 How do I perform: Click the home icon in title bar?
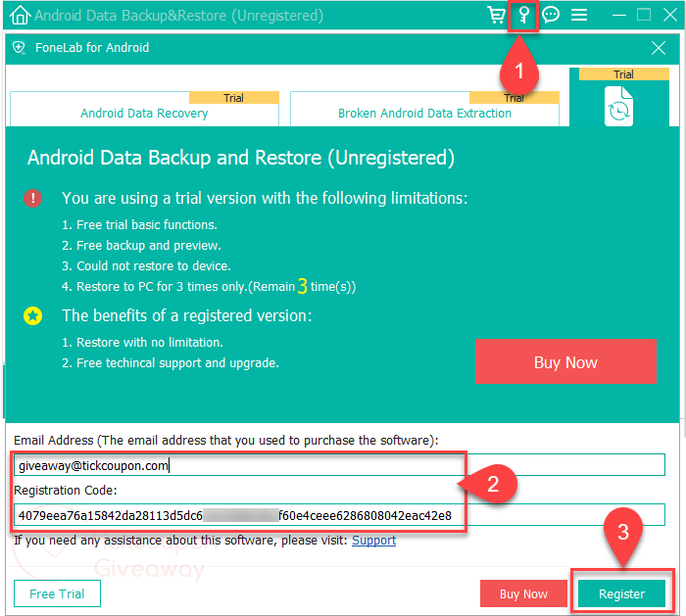pos(20,16)
